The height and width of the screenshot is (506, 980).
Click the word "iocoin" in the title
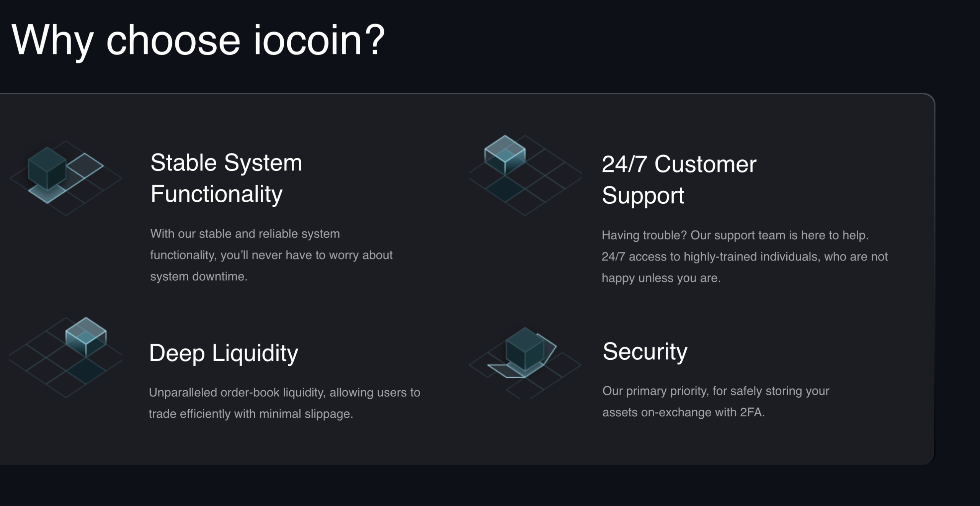308,40
